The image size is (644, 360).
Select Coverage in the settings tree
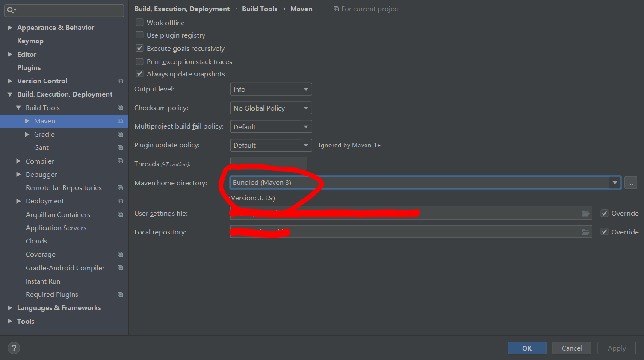pyautogui.click(x=41, y=255)
